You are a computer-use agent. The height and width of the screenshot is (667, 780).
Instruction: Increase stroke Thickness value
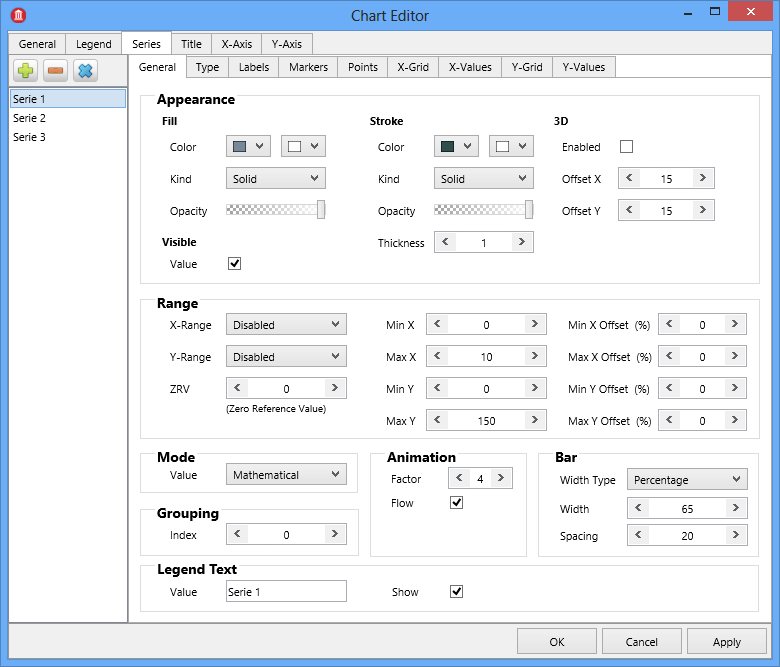coord(521,242)
